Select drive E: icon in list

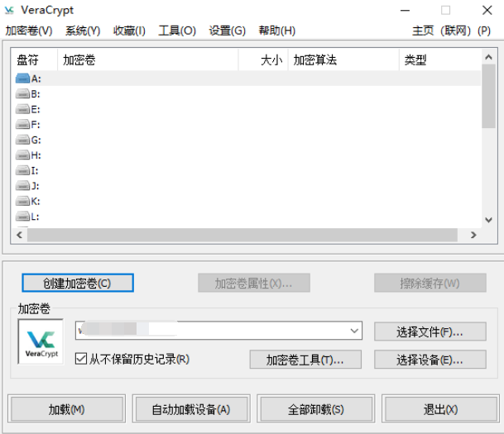pyautogui.click(x=22, y=109)
